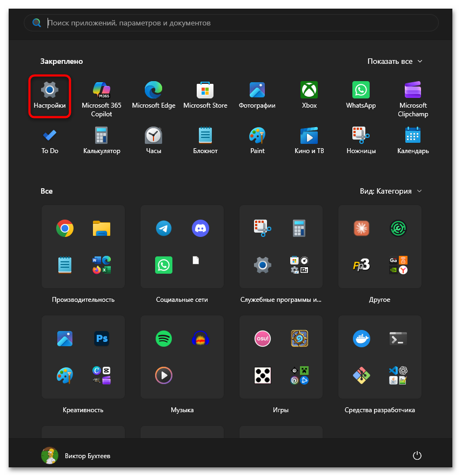Open Git tool in Средства разработчика category
Screen dimensions: 461x476
coord(362,375)
